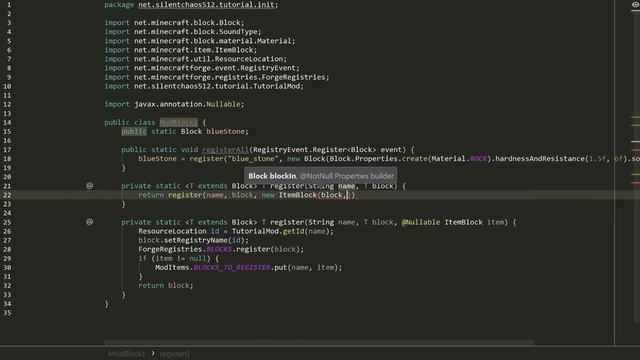Select register() in the breadcrumb bar

pos(174,353)
